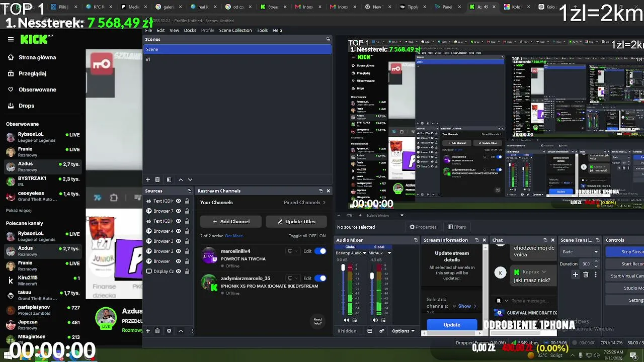
Task: Click the Update Titles button
Action: tap(296, 222)
